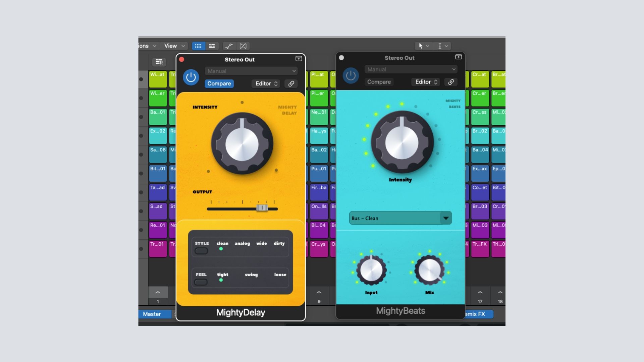Click the blue Compare button
The width and height of the screenshot is (644, 362).
pyautogui.click(x=219, y=84)
